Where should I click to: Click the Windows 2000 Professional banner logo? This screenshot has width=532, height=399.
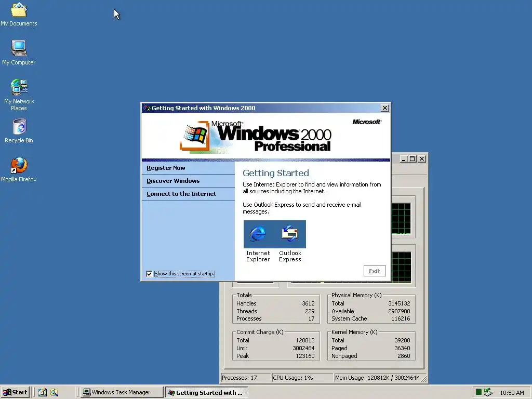[255, 137]
